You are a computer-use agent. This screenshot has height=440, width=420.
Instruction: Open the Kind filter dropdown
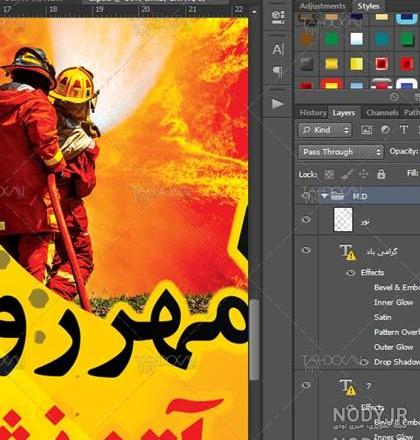(325, 130)
